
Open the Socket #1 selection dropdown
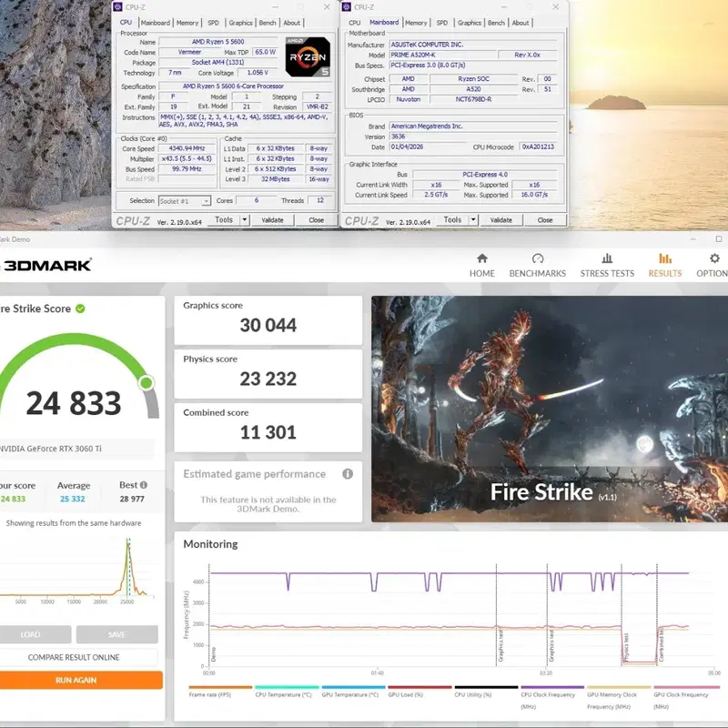tap(185, 201)
